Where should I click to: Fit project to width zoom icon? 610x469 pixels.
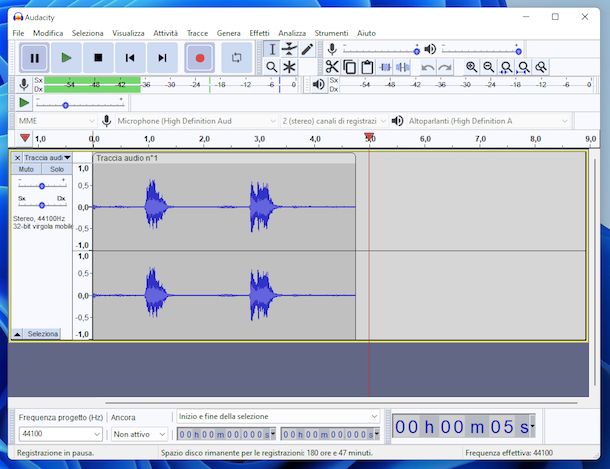coord(524,67)
